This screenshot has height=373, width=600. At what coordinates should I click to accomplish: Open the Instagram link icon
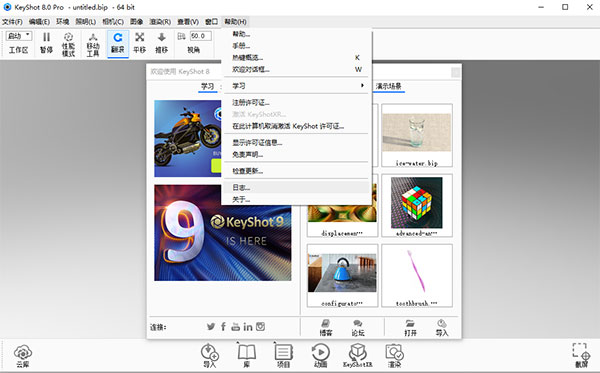(x=261, y=326)
